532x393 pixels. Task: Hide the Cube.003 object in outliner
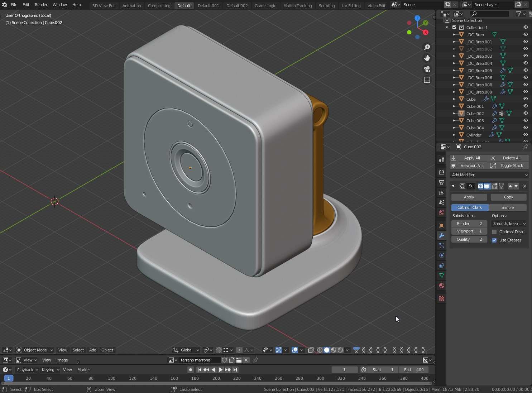(526, 121)
